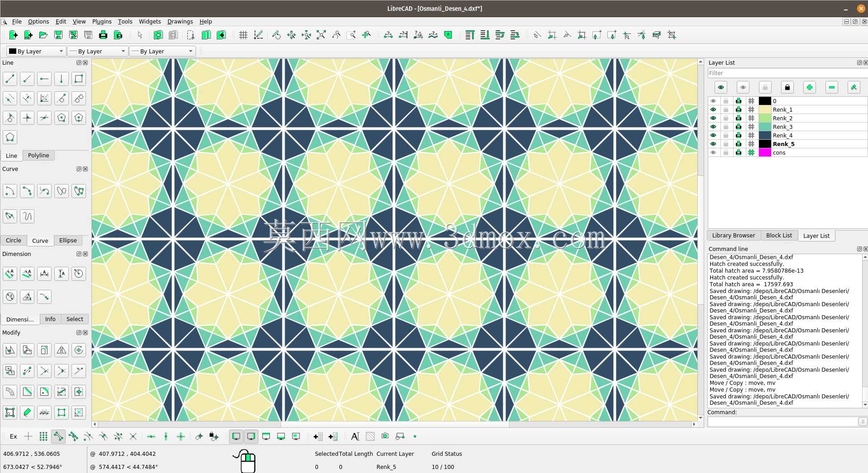Viewport: 868px width, 473px height.
Task: Click the layer Filter input field
Action: tap(787, 73)
